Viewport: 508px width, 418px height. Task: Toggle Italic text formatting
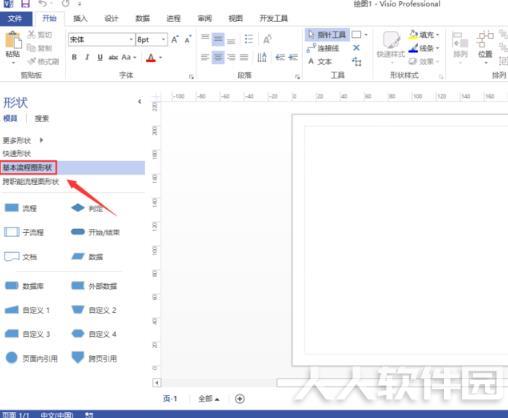[87, 57]
